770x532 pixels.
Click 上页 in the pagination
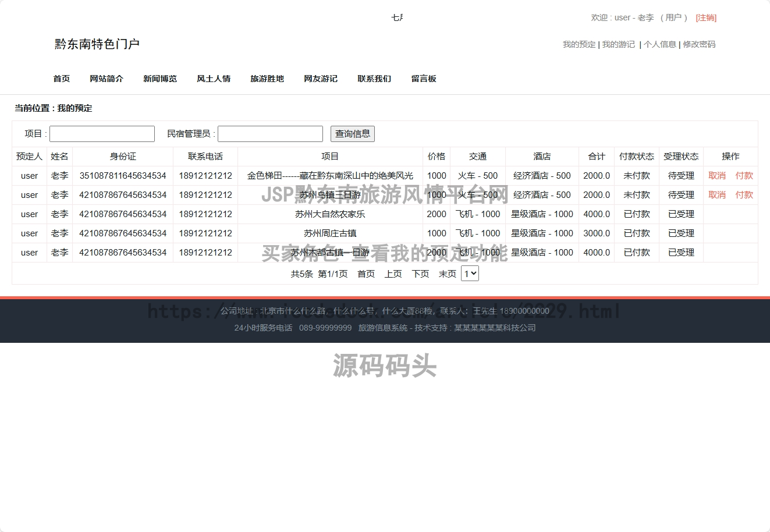393,274
